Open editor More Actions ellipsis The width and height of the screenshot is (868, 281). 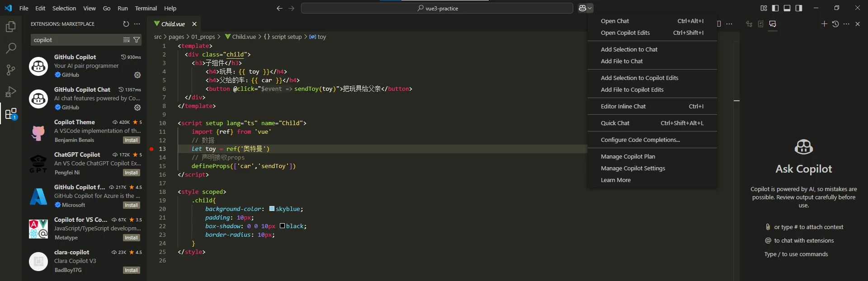pyautogui.click(x=729, y=24)
